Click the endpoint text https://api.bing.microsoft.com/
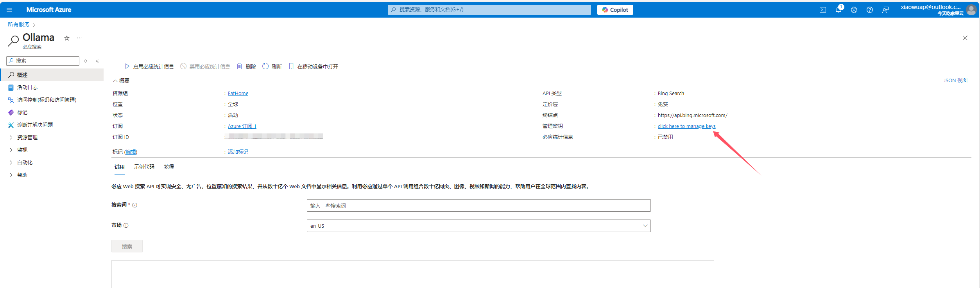Screen dimensions: 980x288 (692, 115)
